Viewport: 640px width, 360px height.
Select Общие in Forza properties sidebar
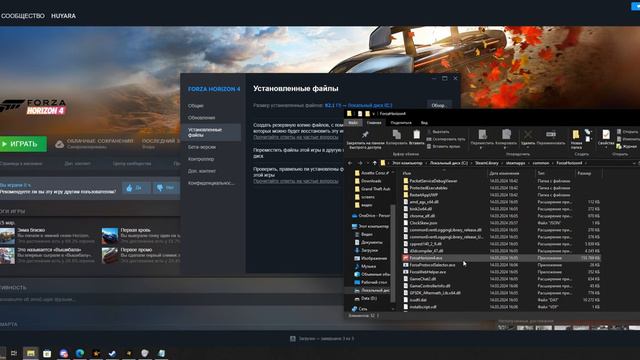point(196,106)
